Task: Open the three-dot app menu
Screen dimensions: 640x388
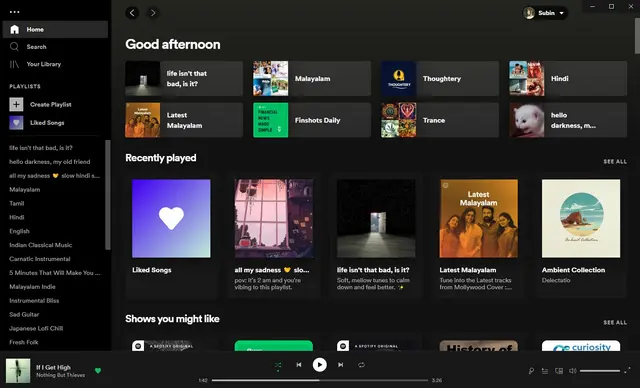Action: click(15, 12)
